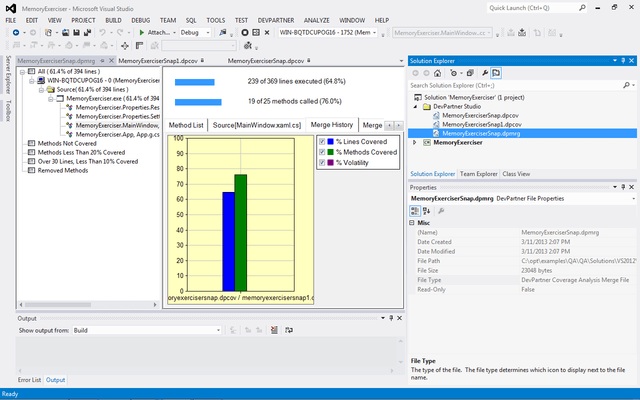
Task: Click the crosshair target icon in second toolbar
Action: point(125,46)
